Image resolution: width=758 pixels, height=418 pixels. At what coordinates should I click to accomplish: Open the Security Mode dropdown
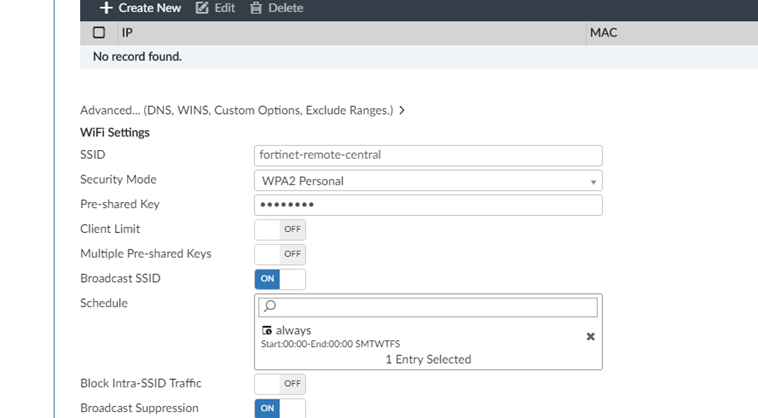tap(428, 181)
